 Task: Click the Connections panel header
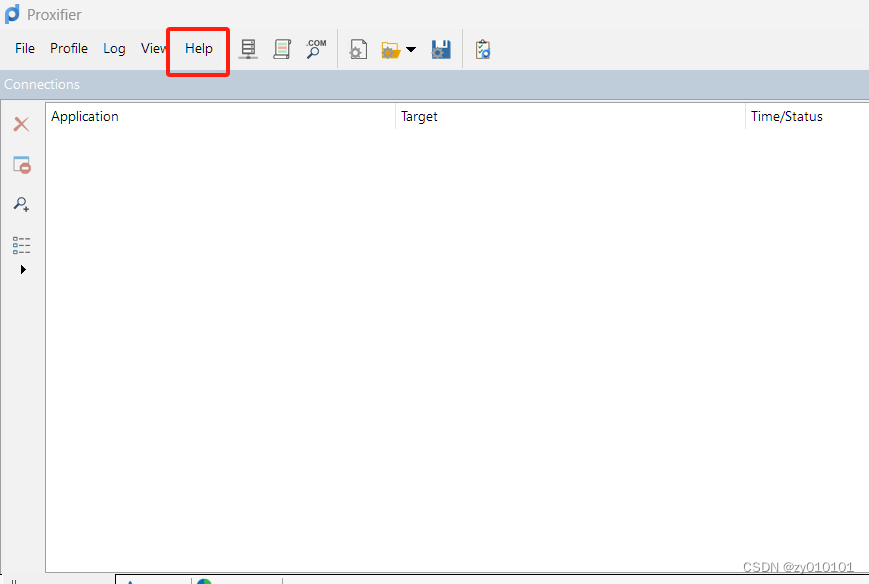[x=434, y=84]
